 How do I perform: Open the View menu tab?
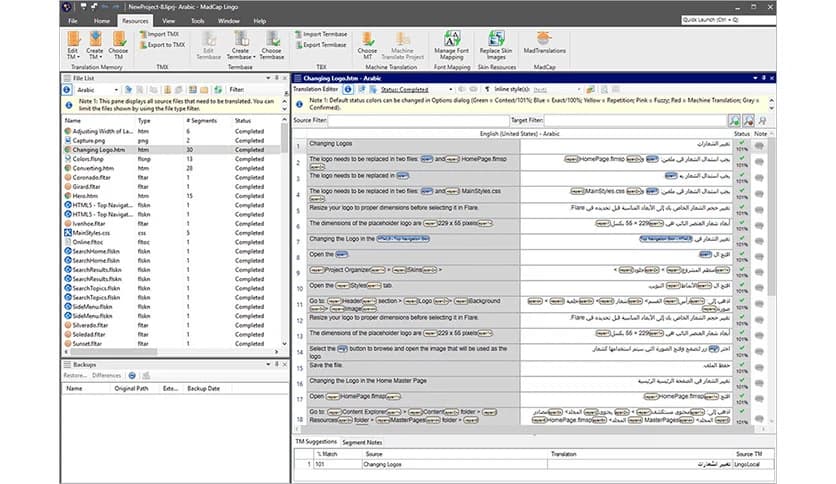coord(169,20)
